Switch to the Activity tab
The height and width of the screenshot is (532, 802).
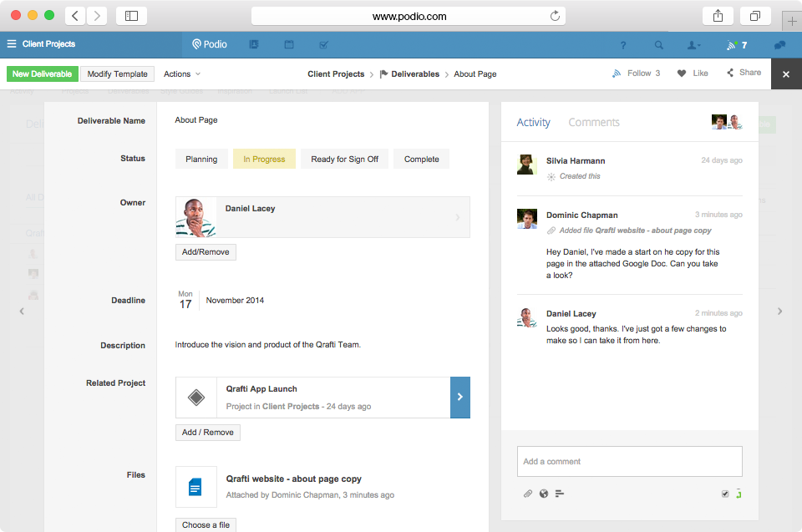(534, 122)
